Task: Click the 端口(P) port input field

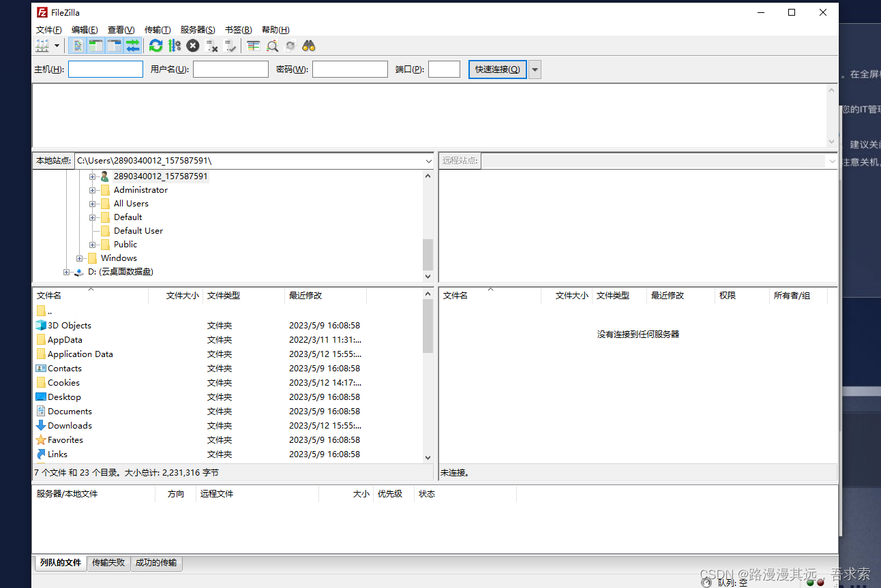Action: pos(444,69)
